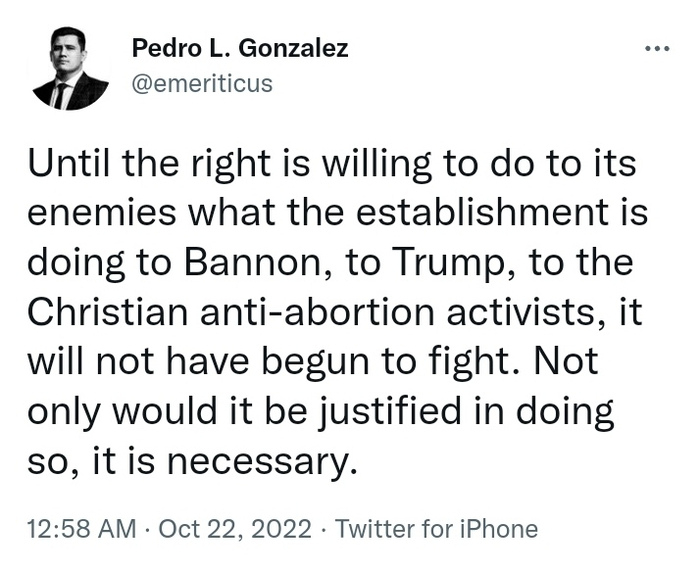Image resolution: width=700 pixels, height=572 pixels.
Task: Open the Twitter for iPhone source link
Action: [436, 529]
